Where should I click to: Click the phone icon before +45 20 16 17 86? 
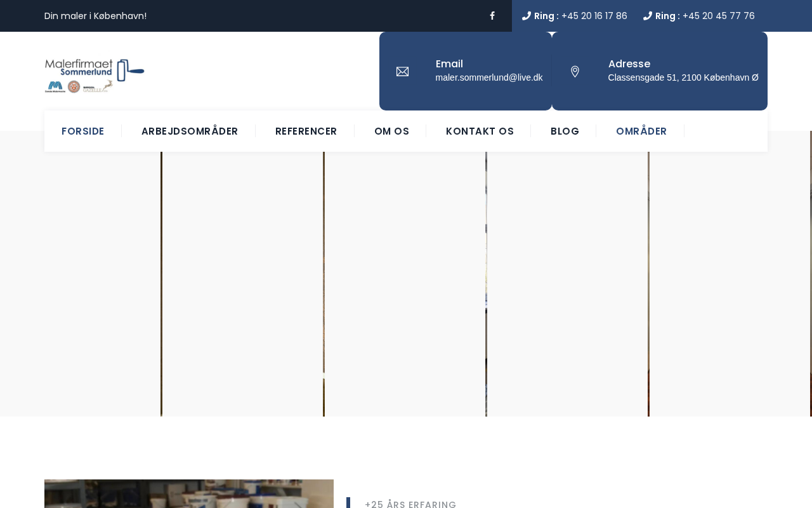pos(527,16)
